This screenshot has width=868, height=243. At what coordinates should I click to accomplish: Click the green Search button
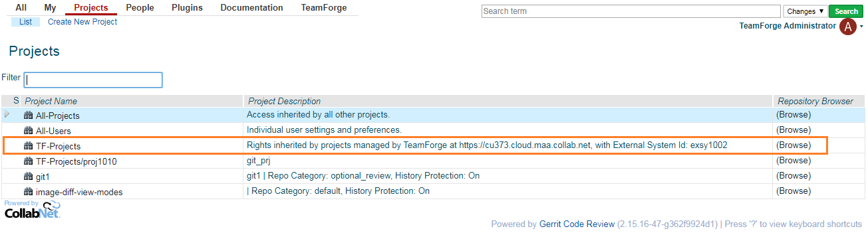846,11
